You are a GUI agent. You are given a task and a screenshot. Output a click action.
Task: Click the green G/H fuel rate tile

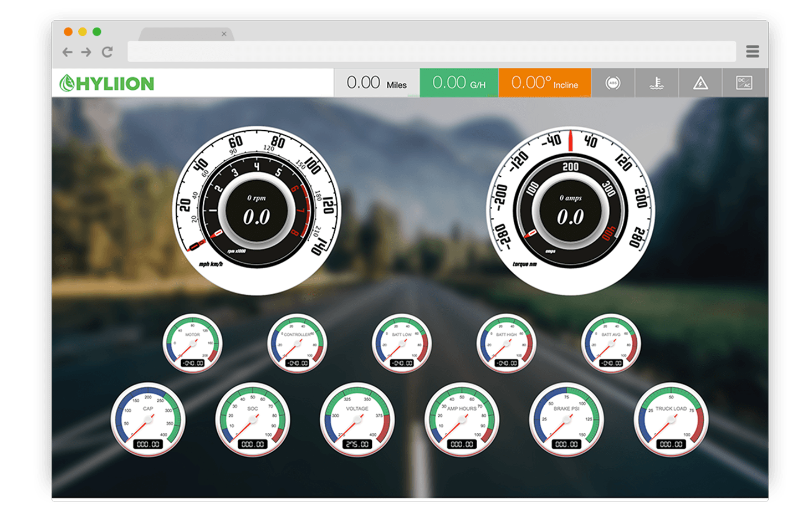click(x=459, y=83)
